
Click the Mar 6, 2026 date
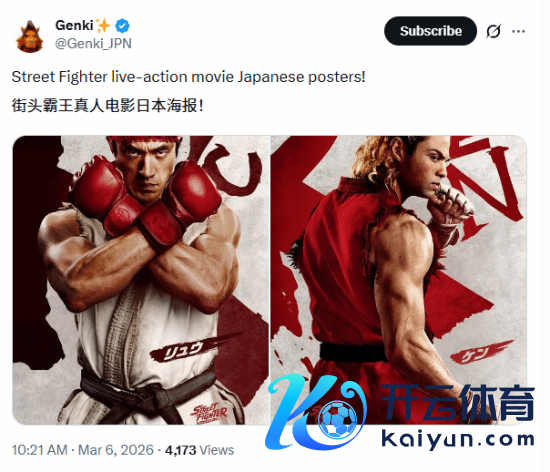pos(116,450)
